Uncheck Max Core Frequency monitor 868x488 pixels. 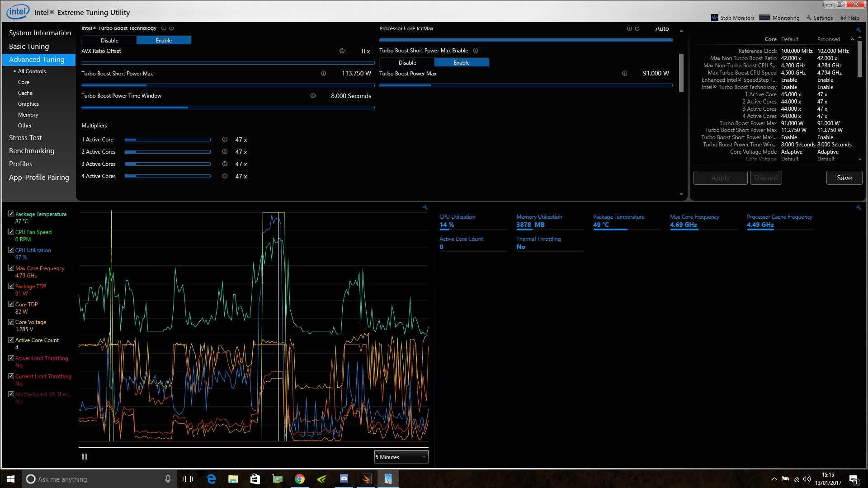click(11, 268)
